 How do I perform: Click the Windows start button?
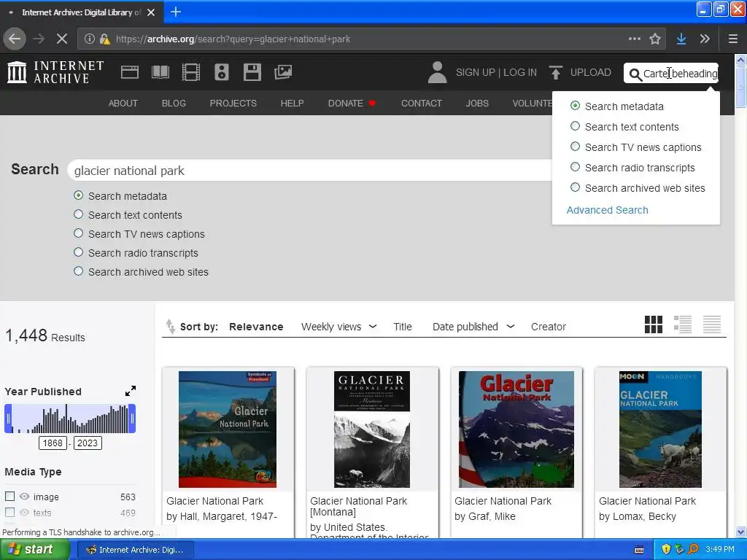(34, 550)
